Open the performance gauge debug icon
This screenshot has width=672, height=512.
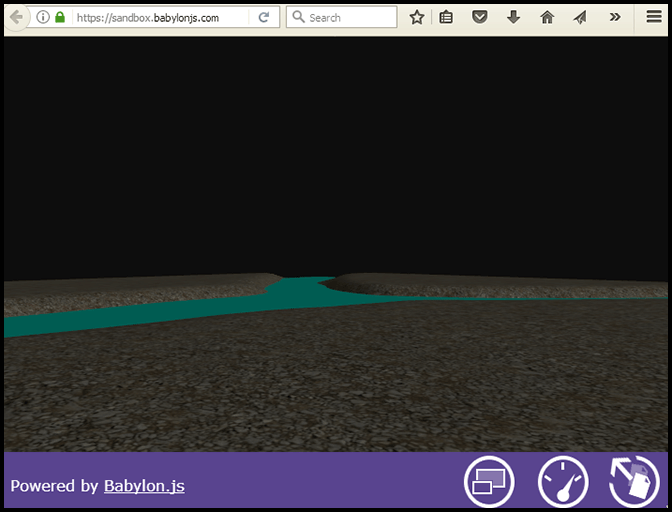pyautogui.click(x=563, y=482)
